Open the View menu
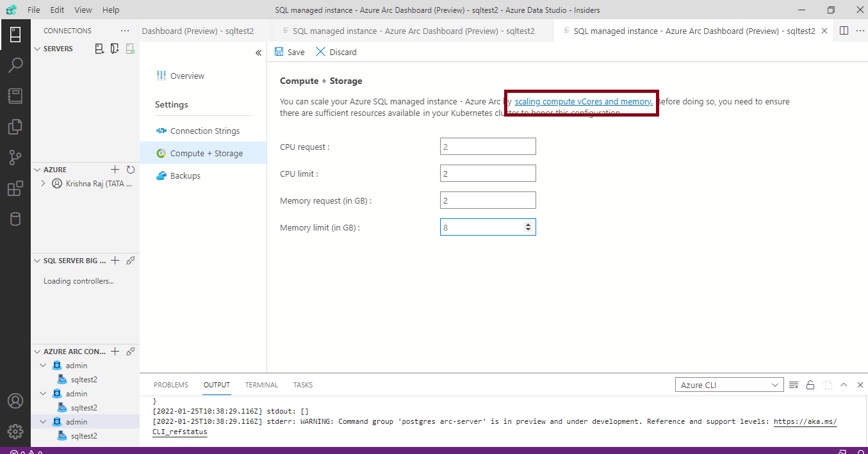The height and width of the screenshot is (454, 868). 84,10
